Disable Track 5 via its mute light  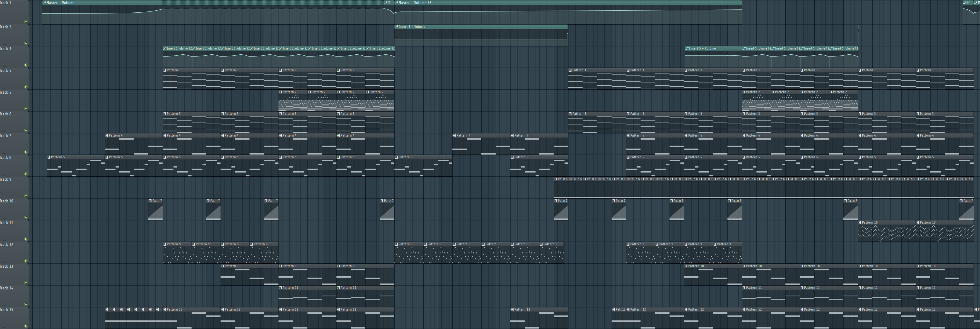tap(26, 108)
